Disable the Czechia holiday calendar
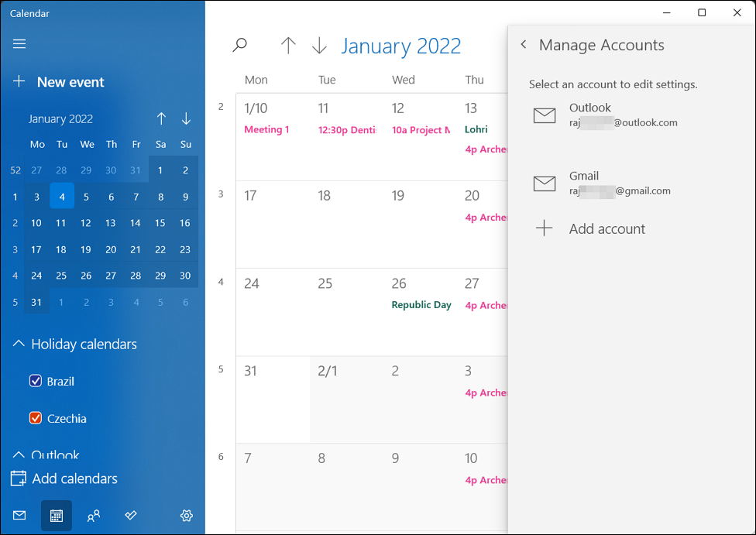Screen dimensions: 756x535 click(x=35, y=418)
